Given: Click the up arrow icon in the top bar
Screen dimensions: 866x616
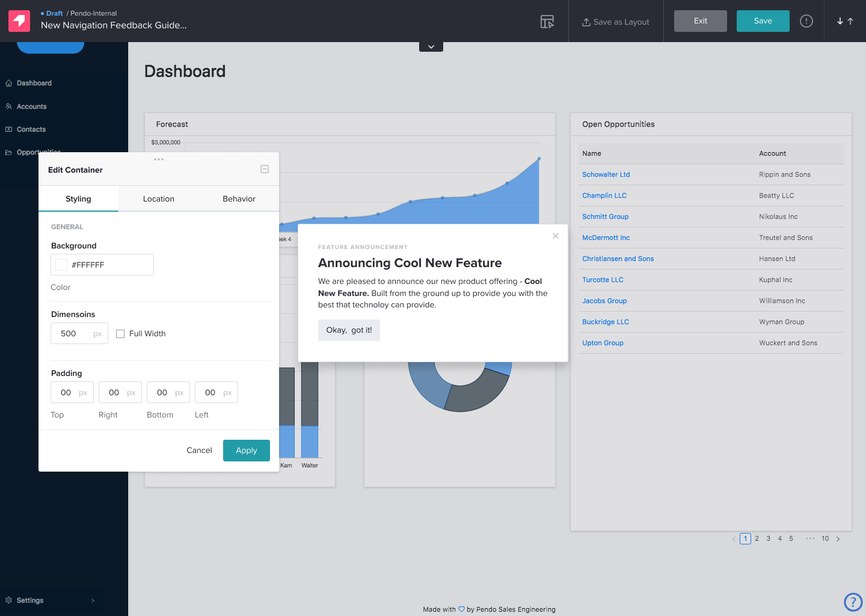Looking at the screenshot, I should (850, 20).
